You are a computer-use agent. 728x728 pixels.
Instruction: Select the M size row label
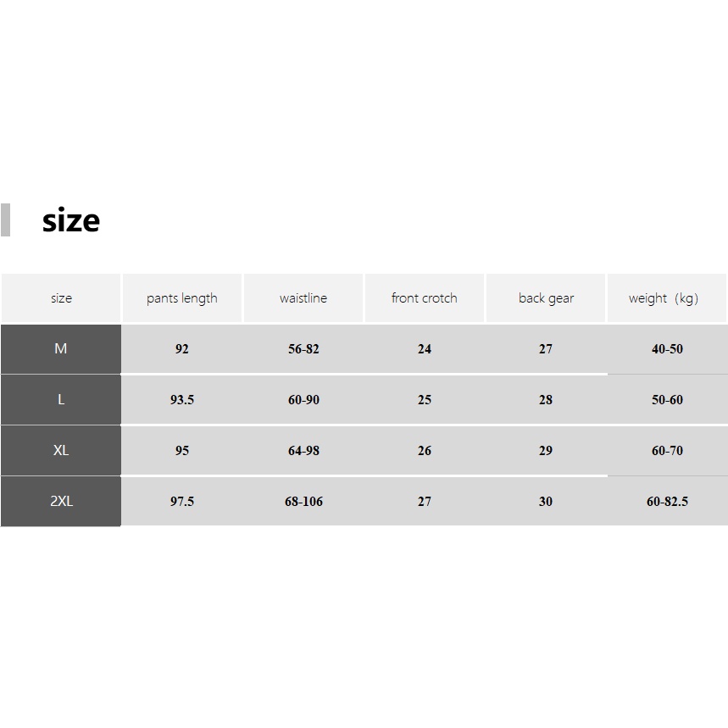(x=61, y=348)
